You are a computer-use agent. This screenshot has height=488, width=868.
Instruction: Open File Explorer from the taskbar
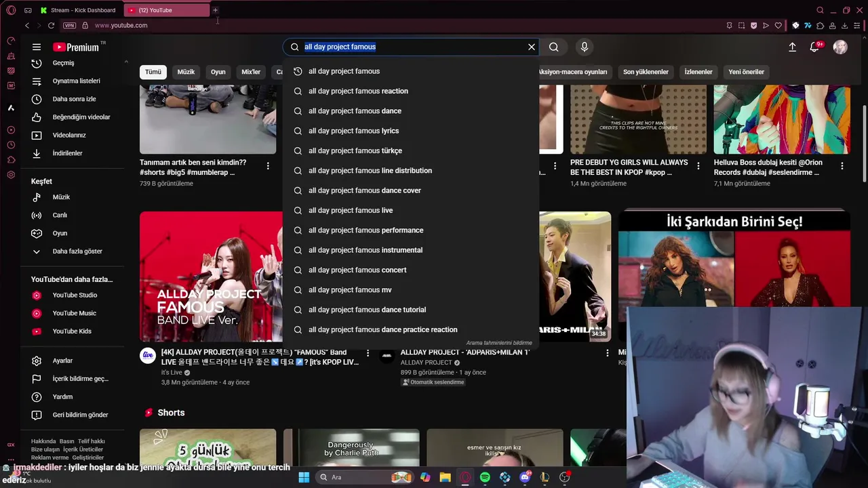coord(445,477)
